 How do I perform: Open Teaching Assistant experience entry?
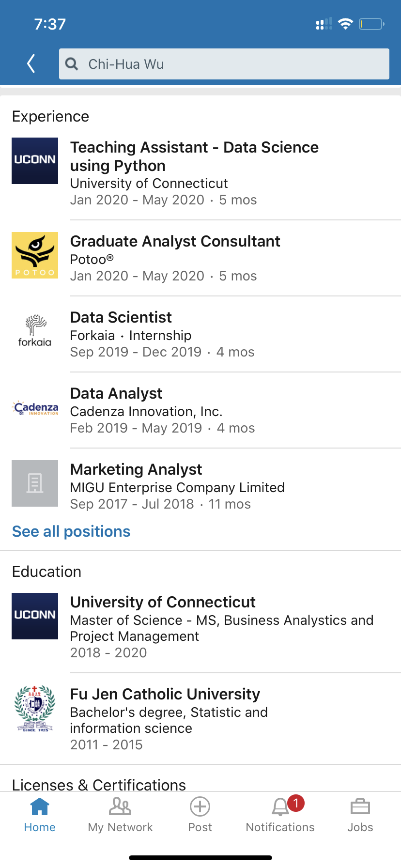click(194, 156)
